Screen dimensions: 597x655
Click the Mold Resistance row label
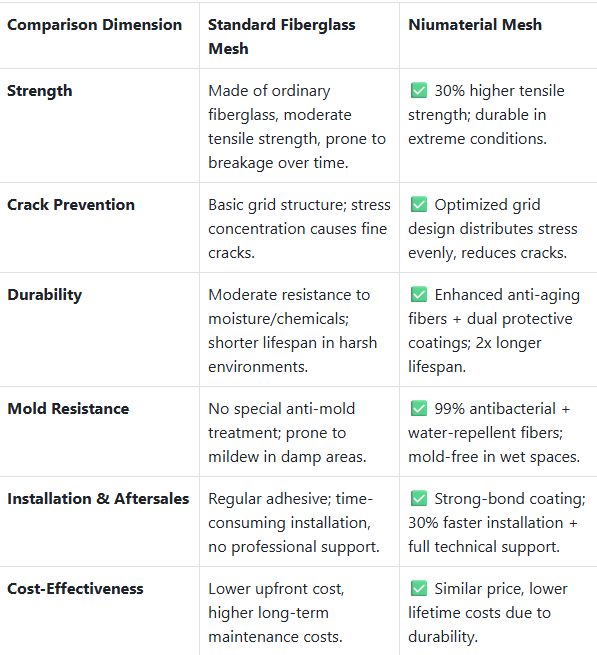68,409
